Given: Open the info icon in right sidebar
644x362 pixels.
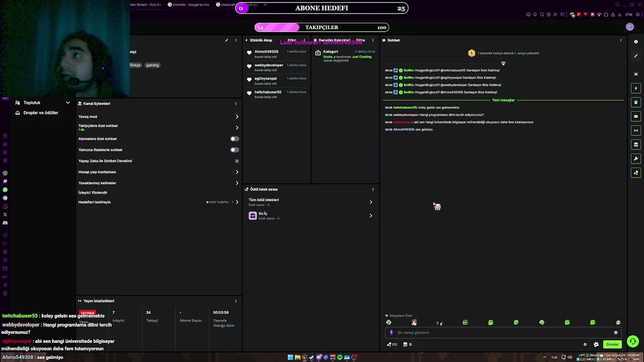Looking at the screenshot, I should pyautogui.click(x=636, y=42).
